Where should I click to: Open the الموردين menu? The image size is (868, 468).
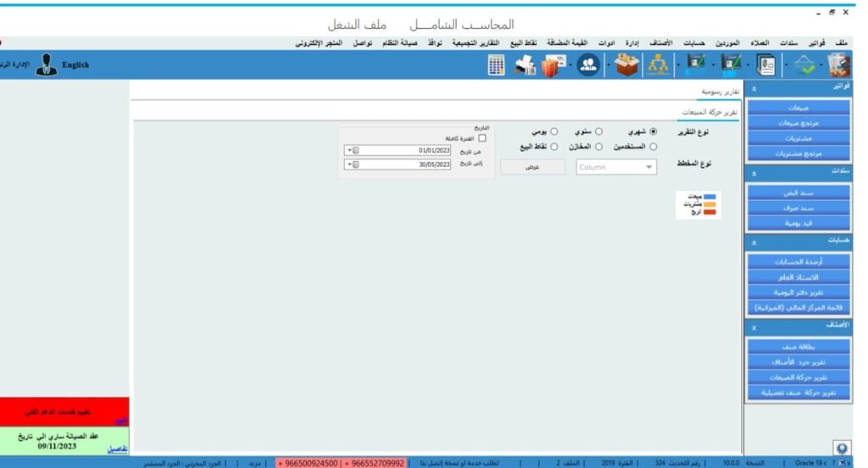[x=727, y=42]
